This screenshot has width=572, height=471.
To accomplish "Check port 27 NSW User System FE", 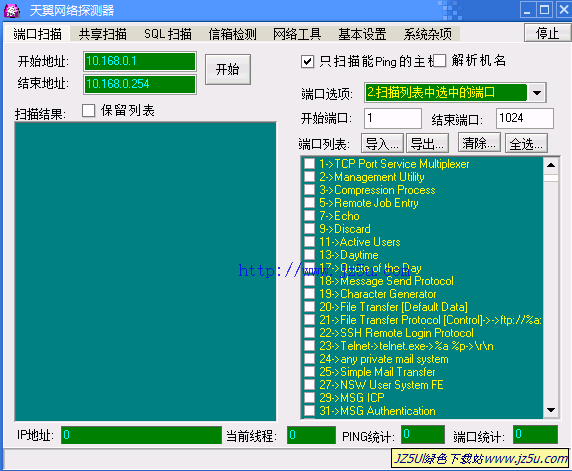I will click(309, 385).
